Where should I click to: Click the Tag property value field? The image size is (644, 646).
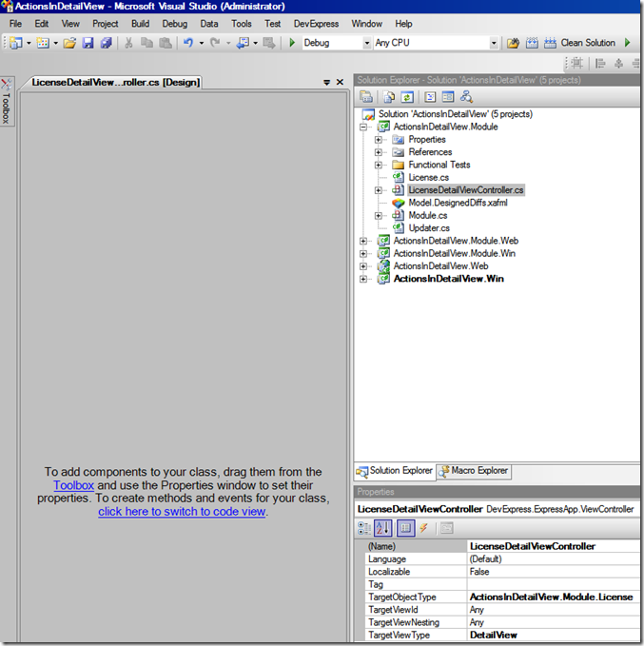point(554,584)
